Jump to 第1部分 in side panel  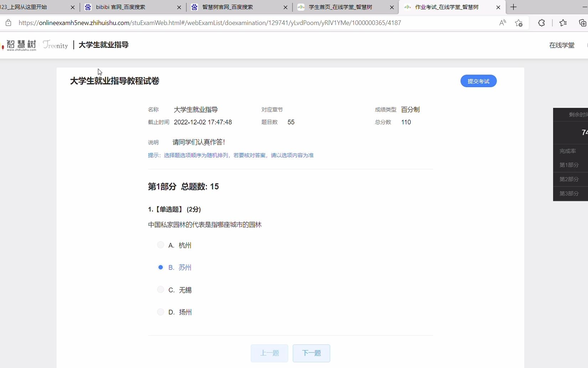[569, 165]
